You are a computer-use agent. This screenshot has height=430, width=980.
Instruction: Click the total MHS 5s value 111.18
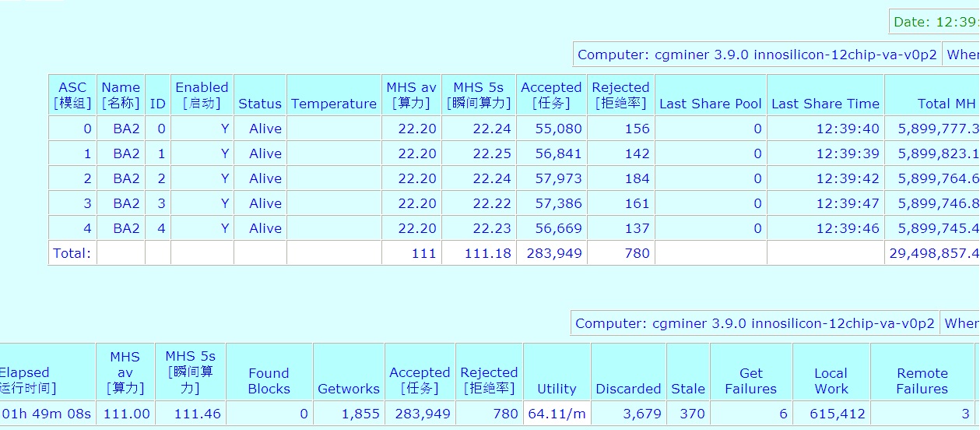pyautogui.click(x=487, y=253)
